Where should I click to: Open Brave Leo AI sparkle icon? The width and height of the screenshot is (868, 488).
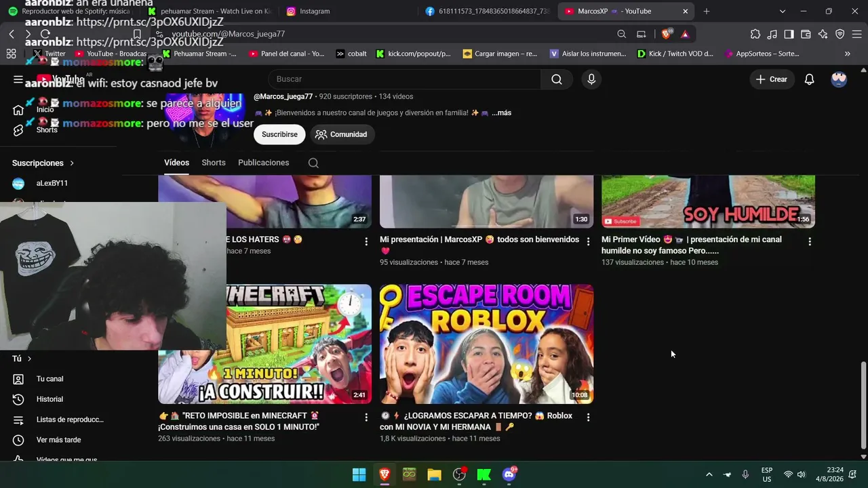click(x=823, y=34)
